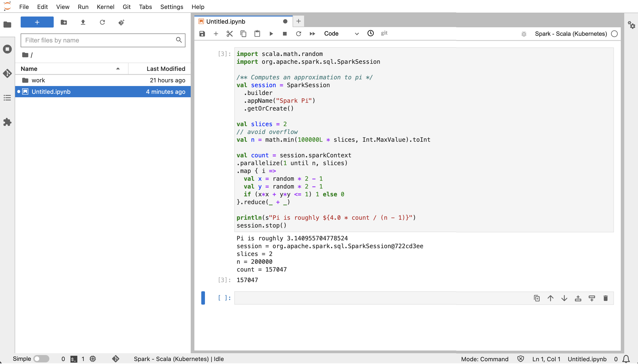Click the Restart kernel button

point(298,33)
